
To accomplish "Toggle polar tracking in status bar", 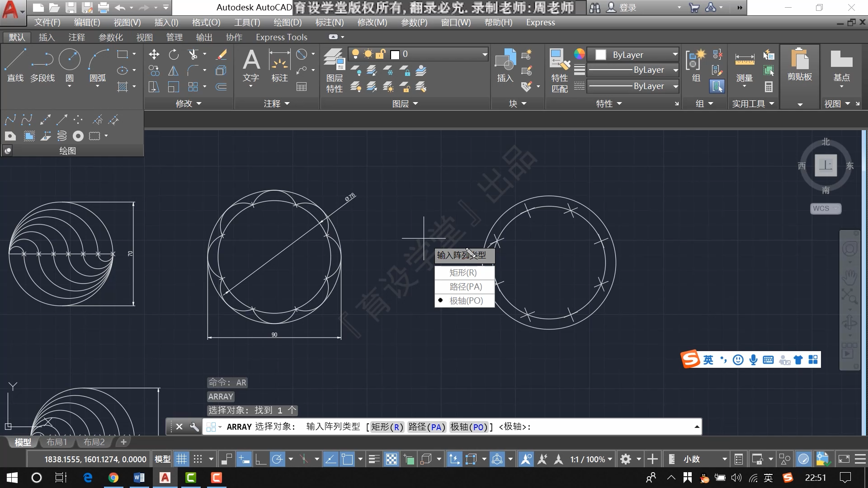I will [x=277, y=460].
